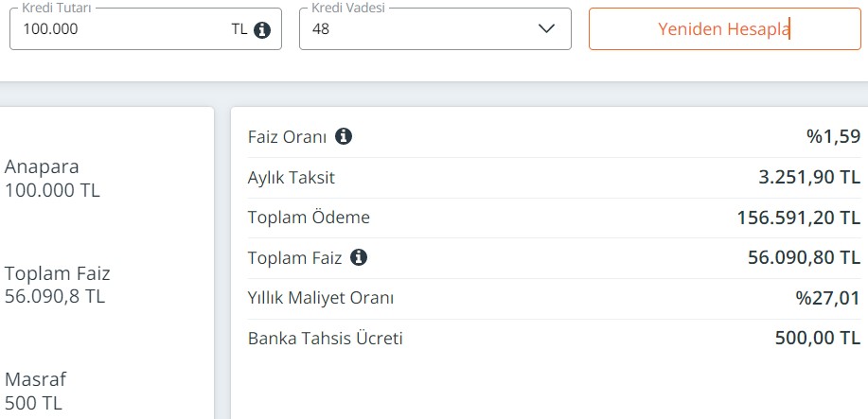Click the %1,59 interest rate value
The width and height of the screenshot is (868, 419).
point(833,137)
